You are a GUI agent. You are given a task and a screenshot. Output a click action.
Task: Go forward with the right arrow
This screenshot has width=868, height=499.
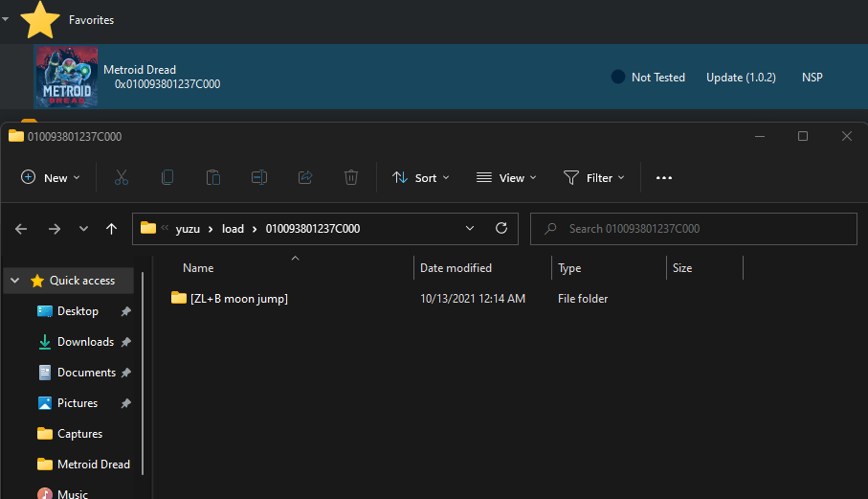point(55,229)
